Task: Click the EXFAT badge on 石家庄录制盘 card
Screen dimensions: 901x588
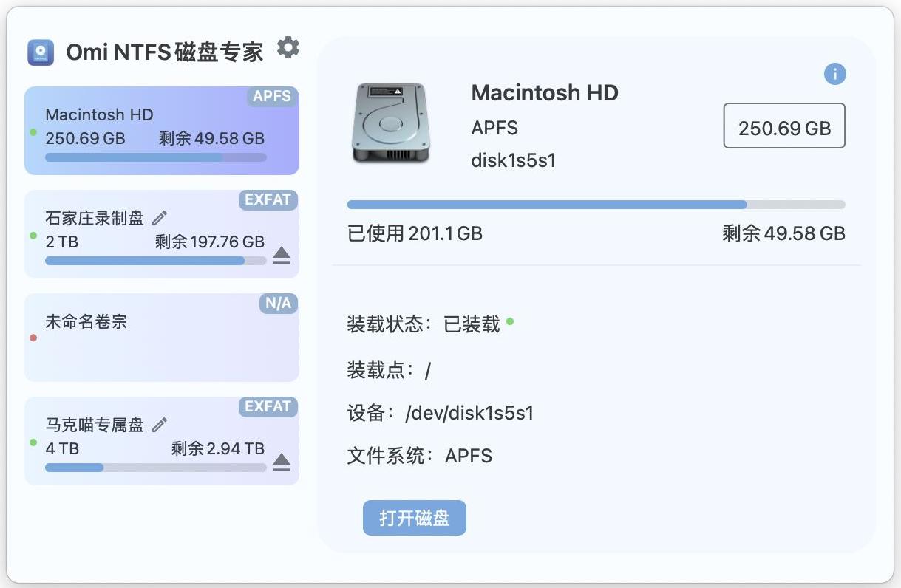Action: point(268,199)
